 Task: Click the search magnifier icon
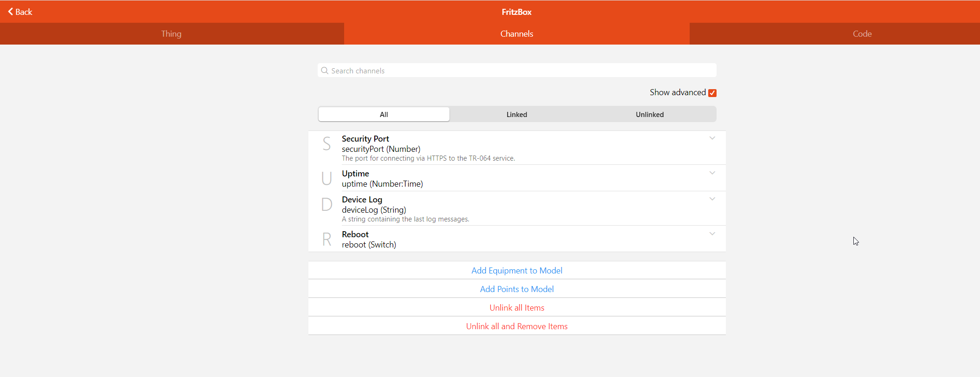325,71
